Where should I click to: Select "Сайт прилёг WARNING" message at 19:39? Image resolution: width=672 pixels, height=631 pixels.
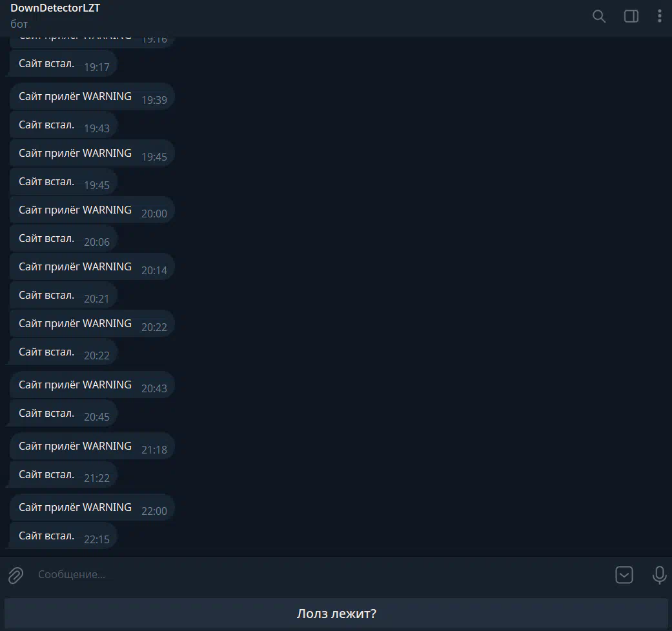click(x=92, y=96)
